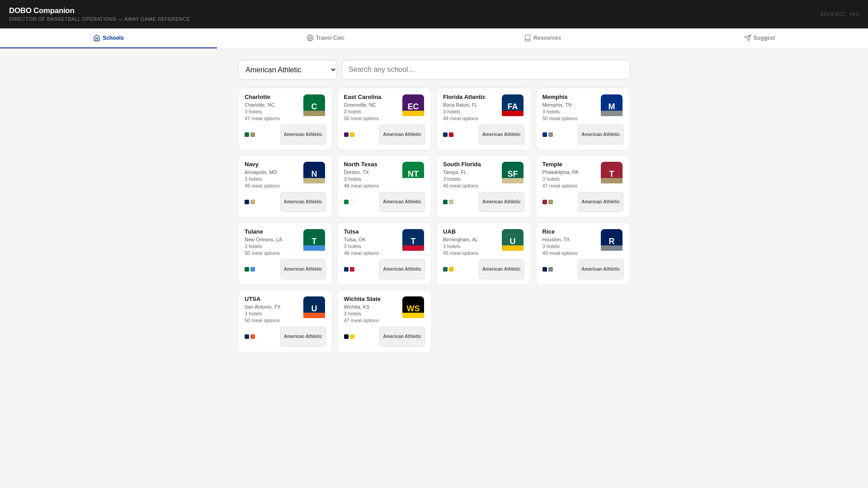This screenshot has width=868, height=488.
Task: Click American Athletic button on Temple card
Action: pos(600,202)
